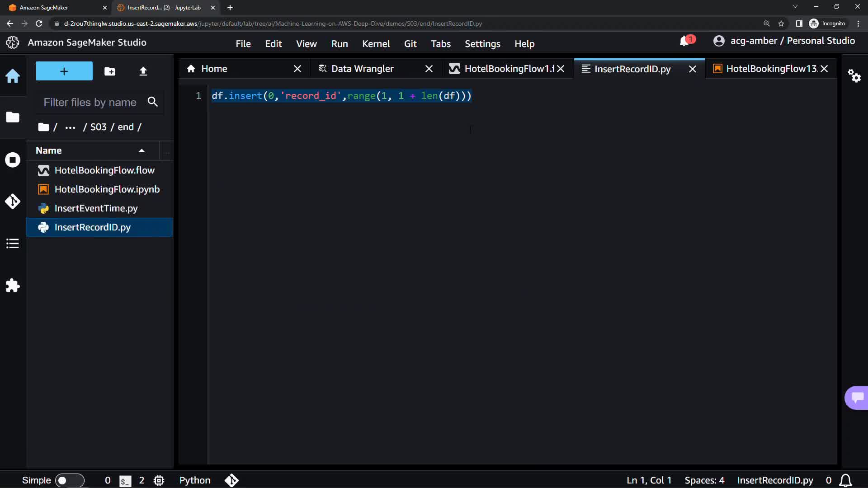Open the Table of Contents sidebar panel

[13, 244]
